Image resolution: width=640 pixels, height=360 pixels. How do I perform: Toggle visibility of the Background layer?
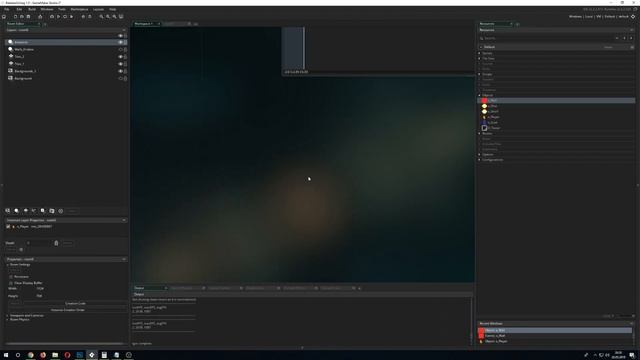(x=120, y=78)
